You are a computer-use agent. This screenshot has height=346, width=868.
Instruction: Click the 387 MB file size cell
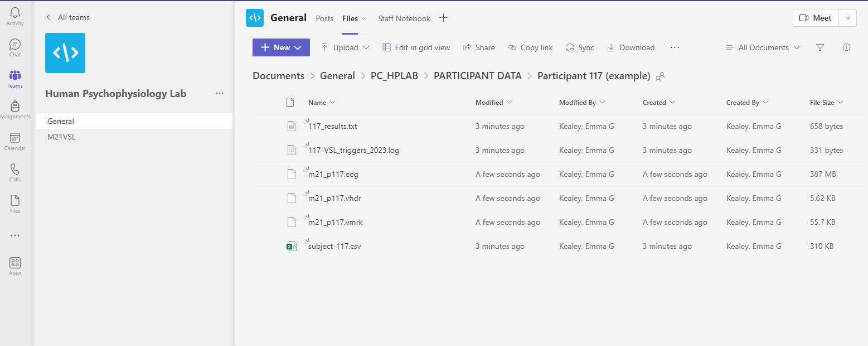823,174
